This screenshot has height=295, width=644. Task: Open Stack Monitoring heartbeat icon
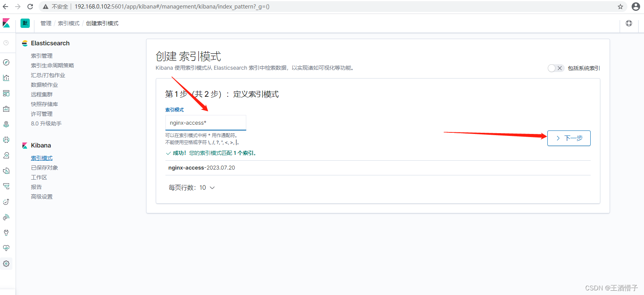coord(6,248)
